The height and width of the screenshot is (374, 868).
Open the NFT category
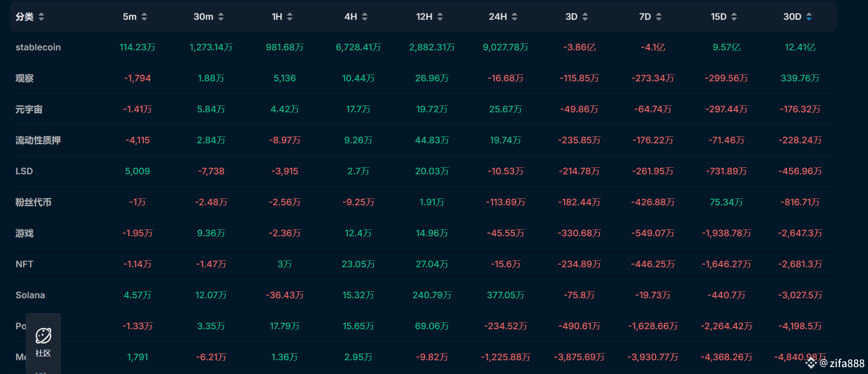pyautogui.click(x=25, y=264)
